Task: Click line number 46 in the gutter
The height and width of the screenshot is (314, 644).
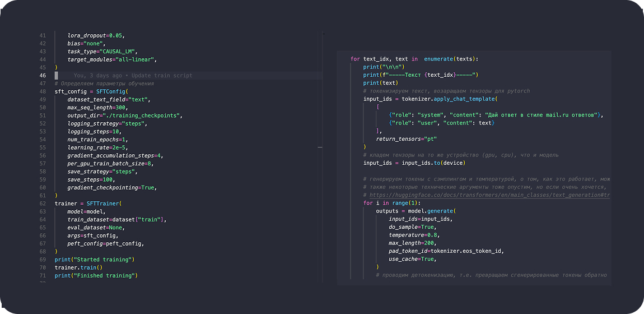Action: pos(43,76)
